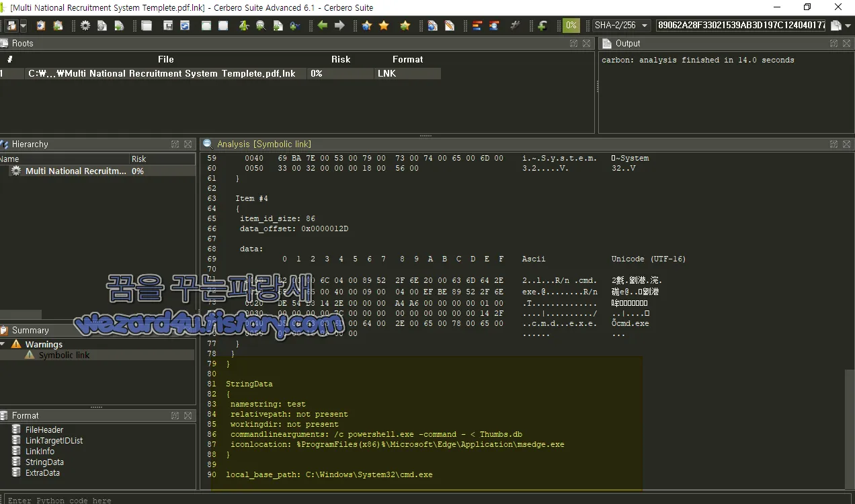Click the window refresh toolbar icon

click(185, 26)
